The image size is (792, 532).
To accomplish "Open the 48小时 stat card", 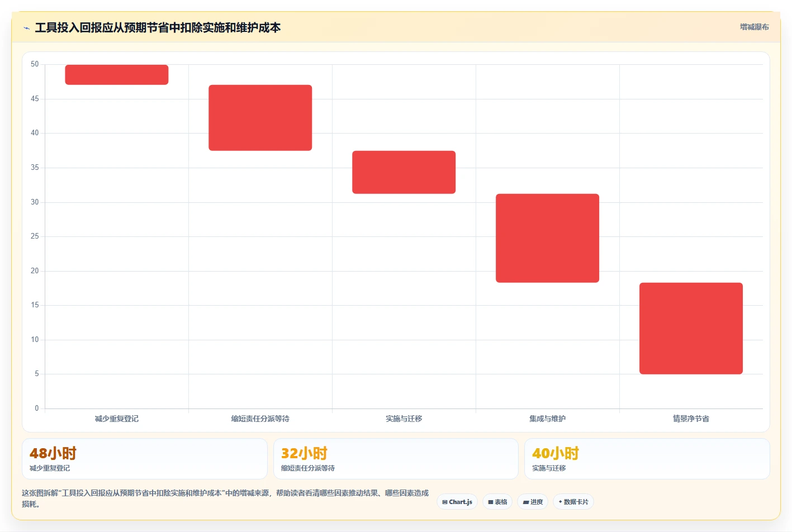I will [145, 459].
